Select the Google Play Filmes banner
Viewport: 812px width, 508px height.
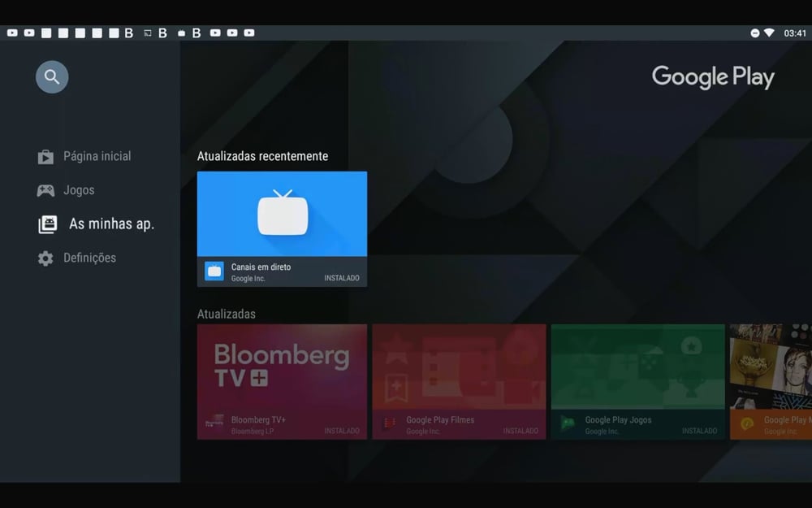tap(459, 381)
